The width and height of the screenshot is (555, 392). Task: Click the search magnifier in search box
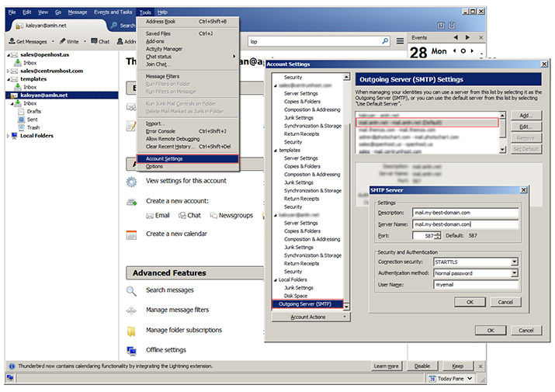coord(385,41)
